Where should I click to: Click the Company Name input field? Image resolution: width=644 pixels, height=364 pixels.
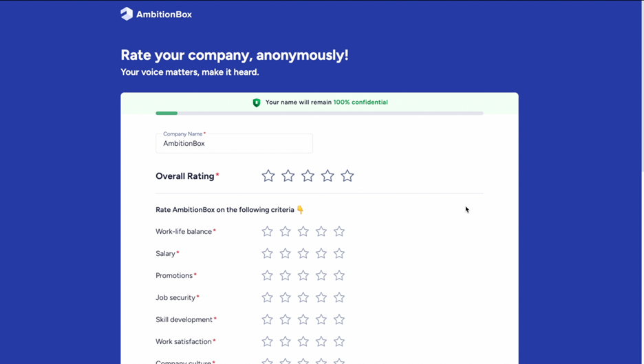click(x=234, y=143)
